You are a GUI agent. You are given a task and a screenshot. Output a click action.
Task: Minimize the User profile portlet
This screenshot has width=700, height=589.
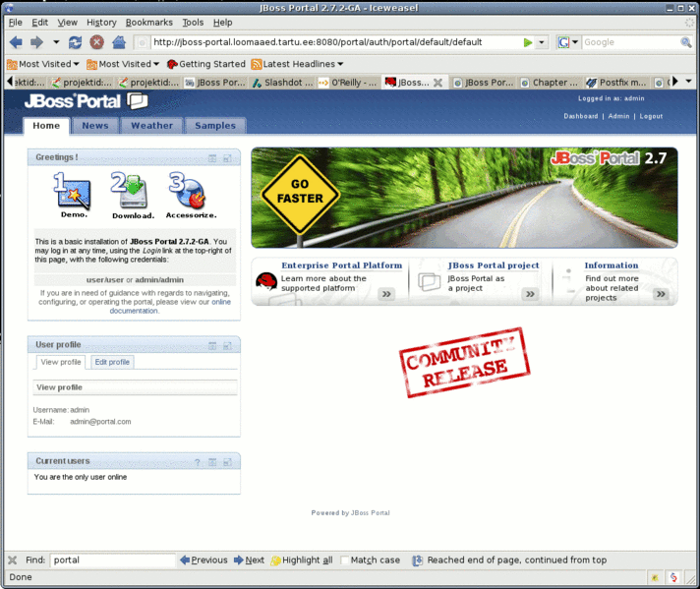tap(227, 345)
